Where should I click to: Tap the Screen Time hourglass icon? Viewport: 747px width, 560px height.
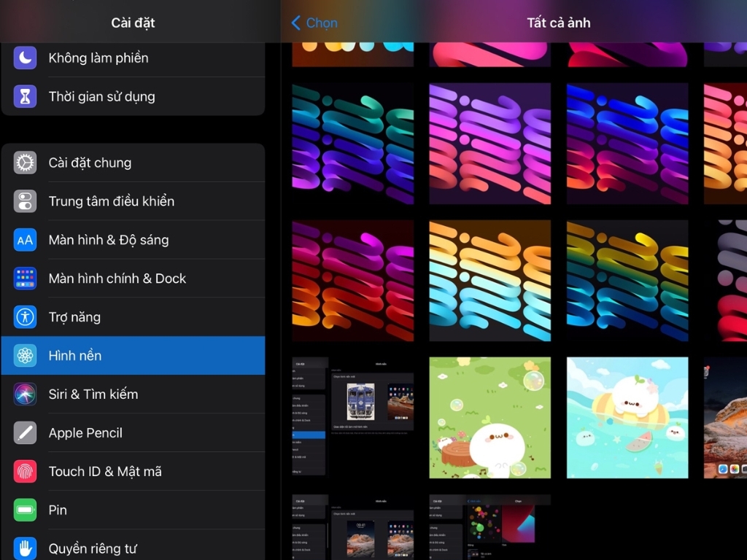pyautogui.click(x=25, y=96)
